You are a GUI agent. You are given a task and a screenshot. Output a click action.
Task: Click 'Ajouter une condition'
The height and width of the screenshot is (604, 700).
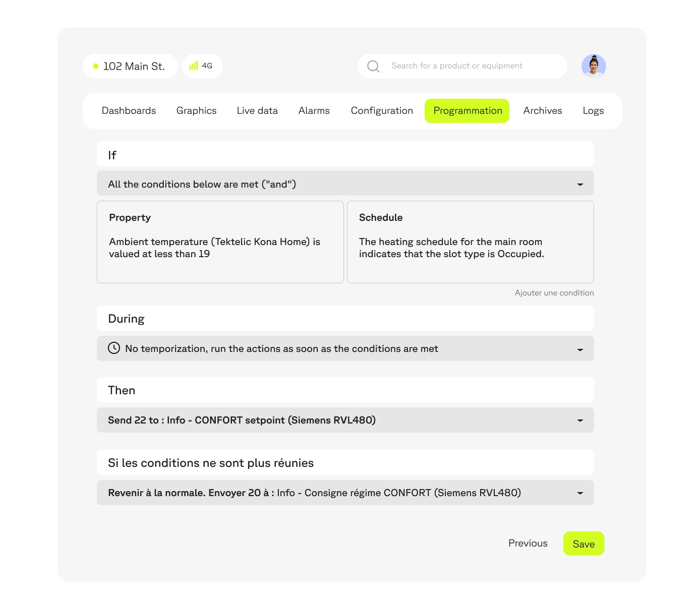click(x=554, y=292)
